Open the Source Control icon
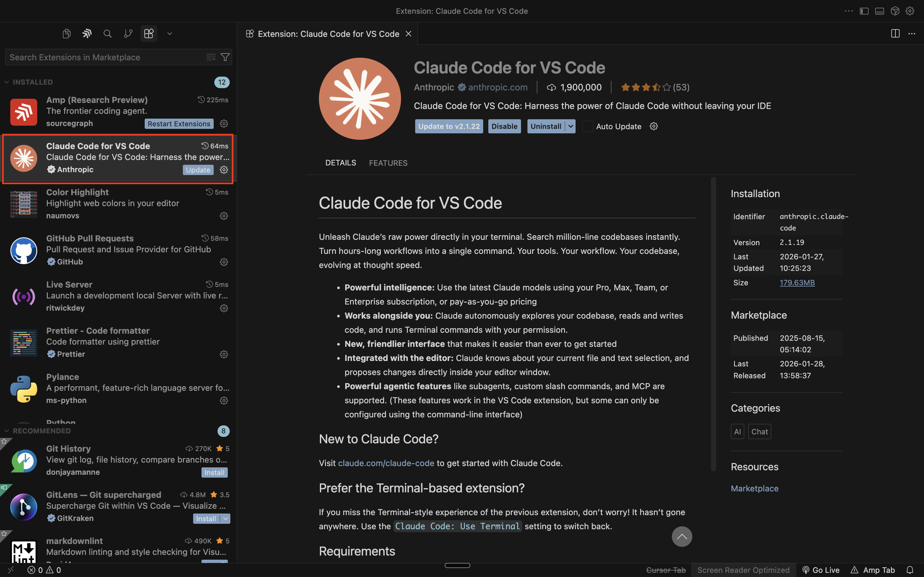 click(x=128, y=34)
